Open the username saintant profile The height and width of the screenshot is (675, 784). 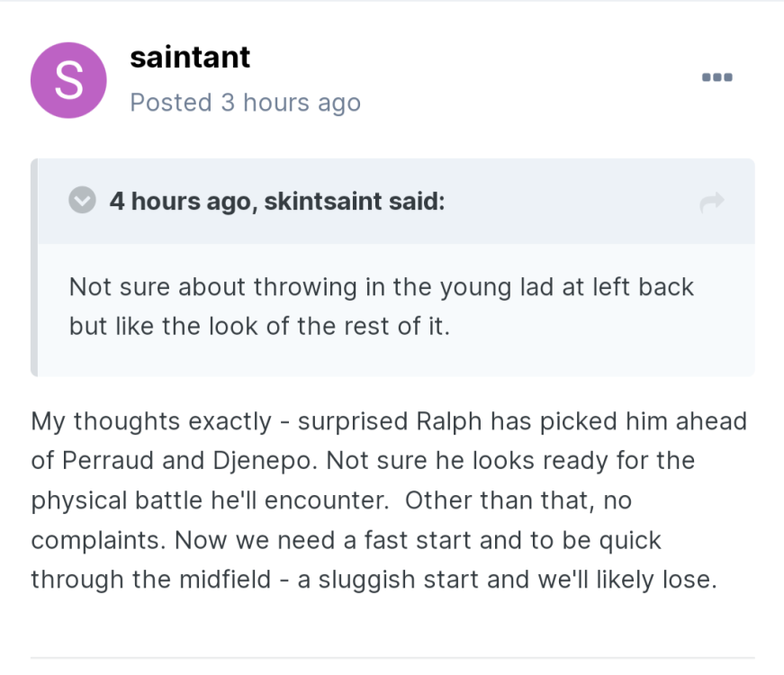click(x=190, y=57)
